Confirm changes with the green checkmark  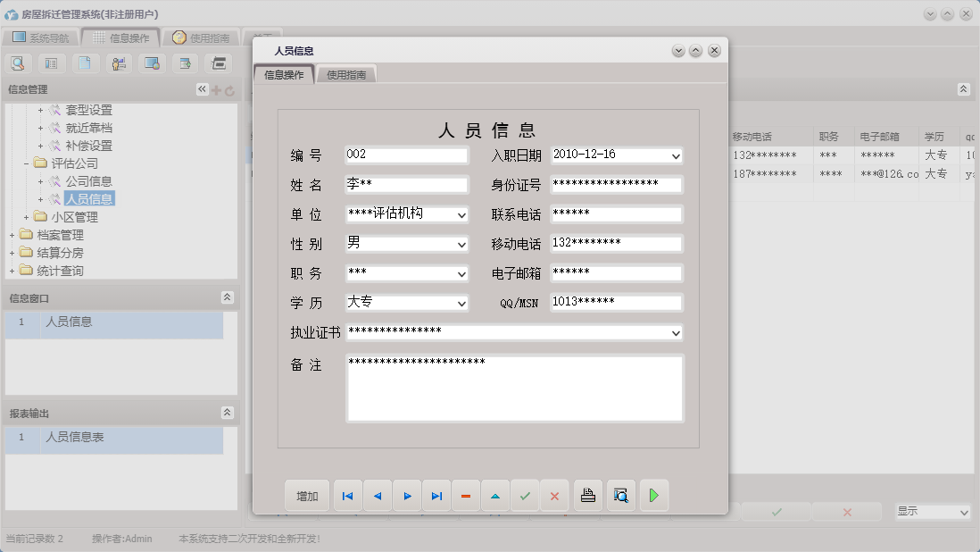525,495
